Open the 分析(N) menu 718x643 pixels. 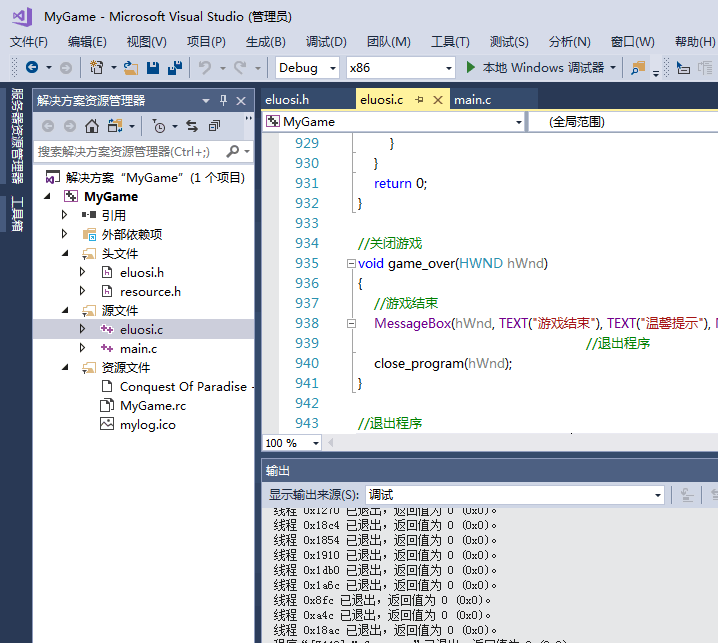(570, 42)
